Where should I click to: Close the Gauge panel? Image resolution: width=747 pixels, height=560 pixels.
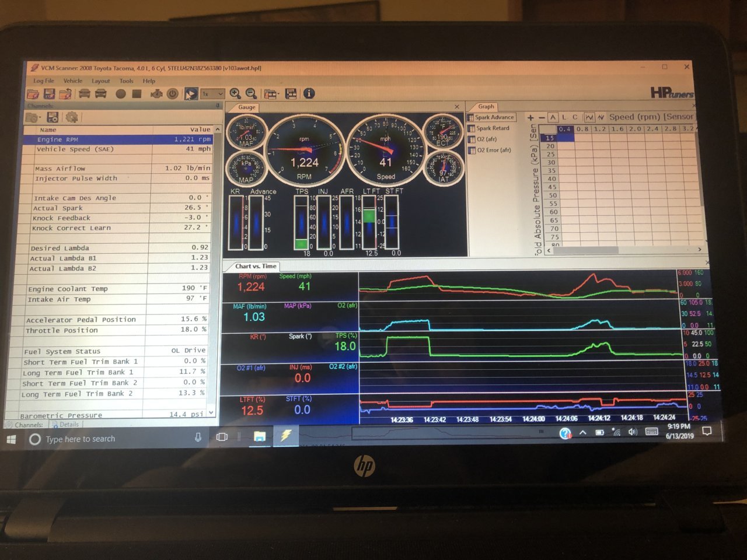[457, 107]
